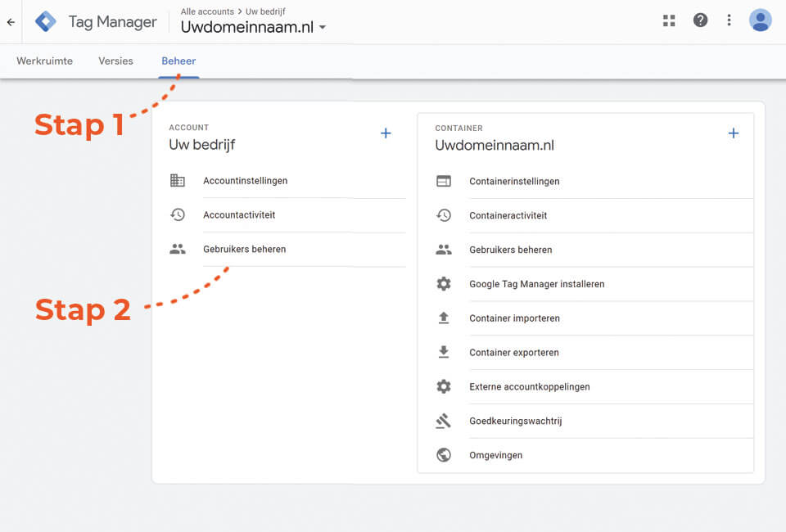Click the globe icon for Omgevingen

point(444,455)
